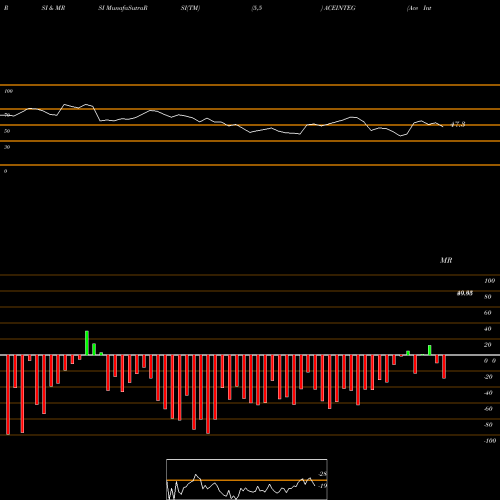Click the MR axis label -60

(x=488, y=409)
